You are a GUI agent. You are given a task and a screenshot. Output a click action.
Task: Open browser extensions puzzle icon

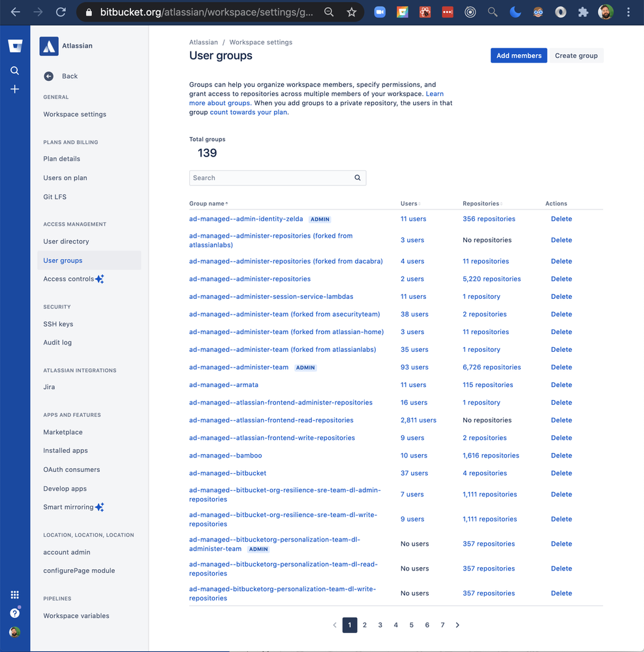click(x=583, y=12)
